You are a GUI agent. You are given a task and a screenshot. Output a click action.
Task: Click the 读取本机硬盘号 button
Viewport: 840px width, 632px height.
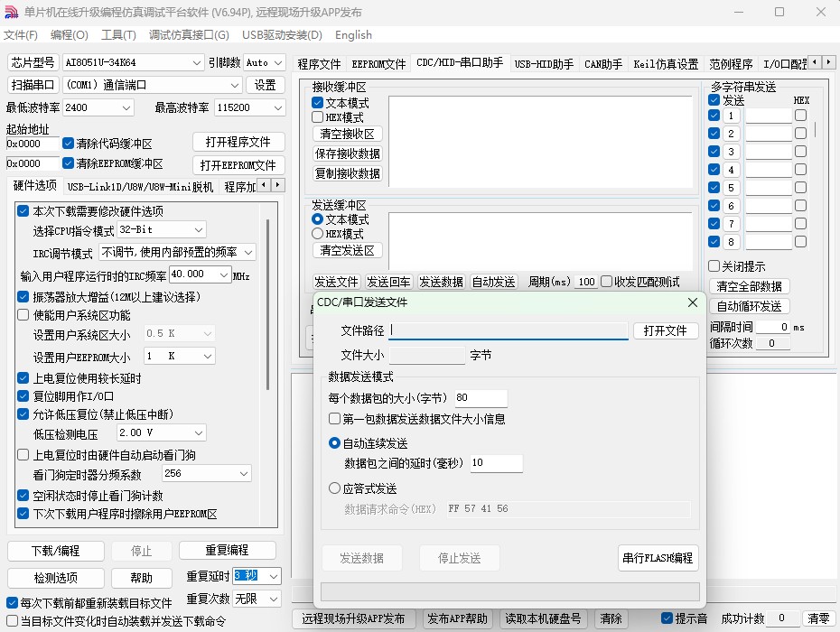[x=543, y=619]
